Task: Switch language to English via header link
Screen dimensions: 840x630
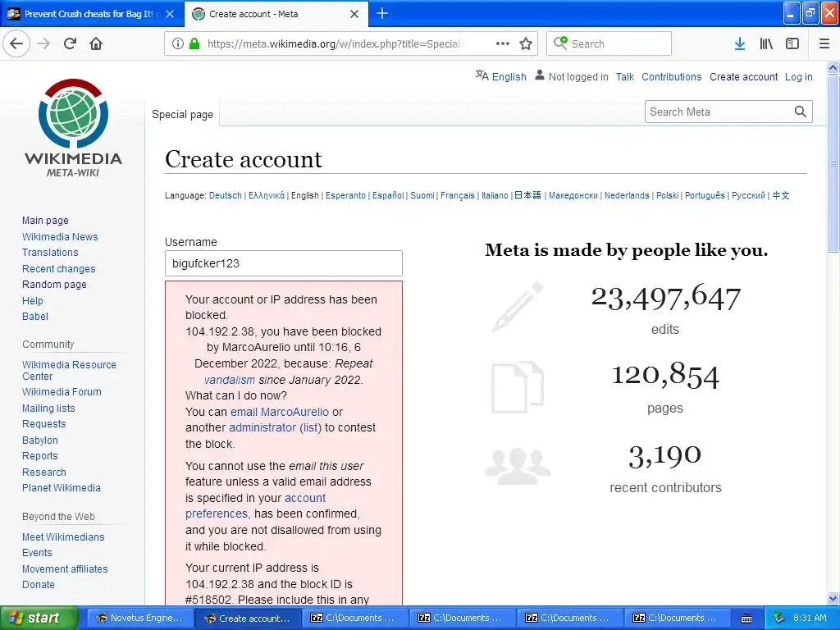Action: (x=509, y=76)
